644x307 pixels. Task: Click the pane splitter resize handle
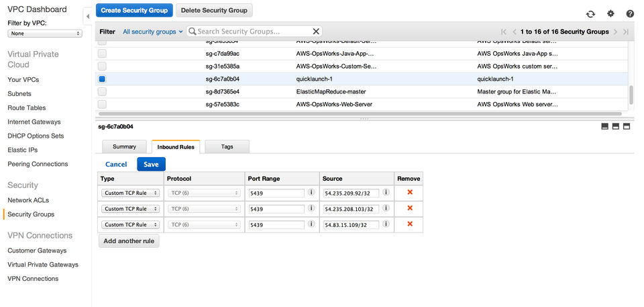coord(364,120)
